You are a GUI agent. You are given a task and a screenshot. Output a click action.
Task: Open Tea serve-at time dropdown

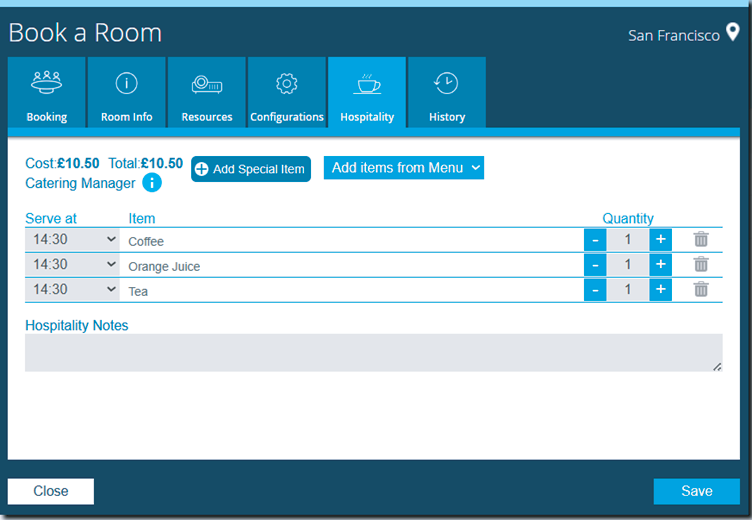(73, 290)
